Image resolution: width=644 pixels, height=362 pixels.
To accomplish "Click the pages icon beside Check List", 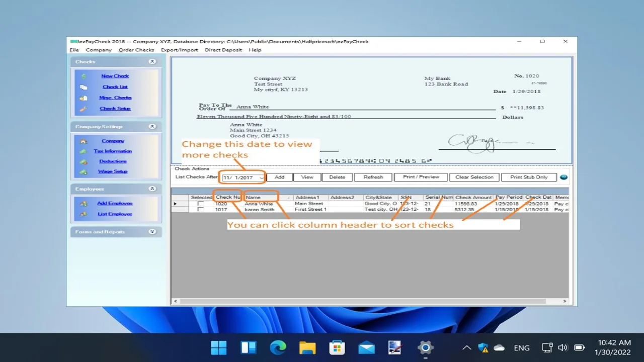I will pos(84,87).
